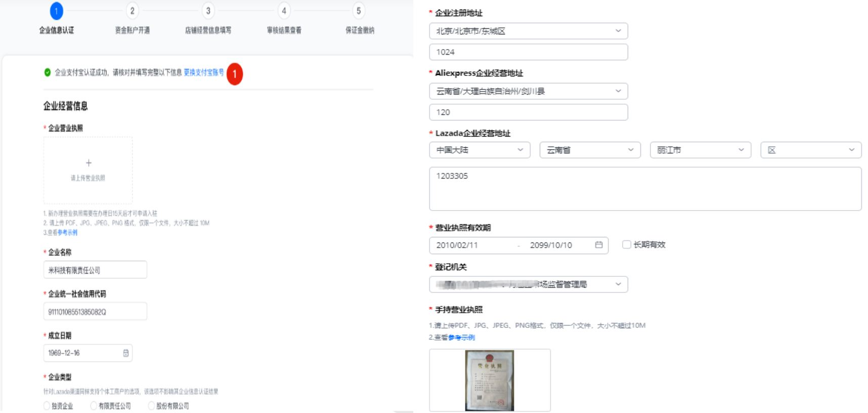Open the 云南省 province dropdown

pyautogui.click(x=590, y=150)
